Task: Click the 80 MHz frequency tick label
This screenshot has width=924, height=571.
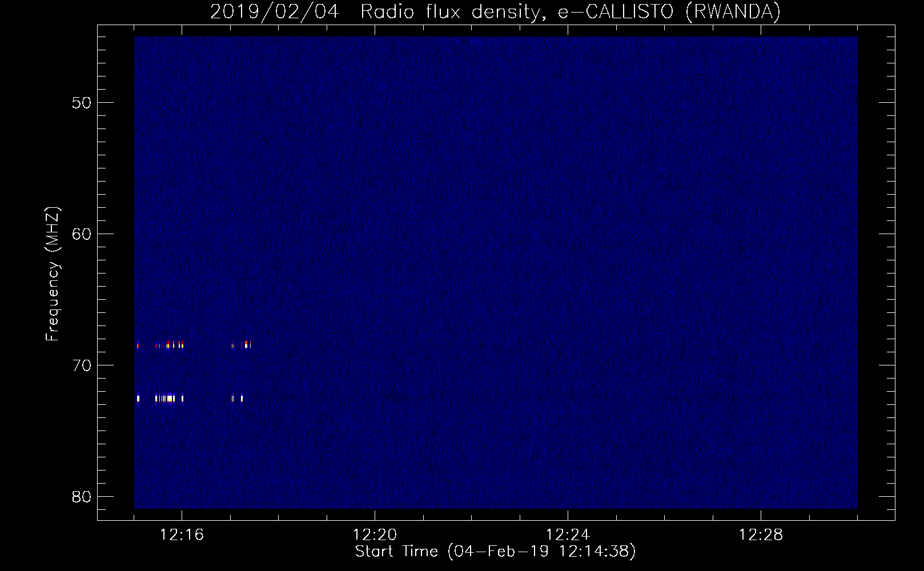Action: pyautogui.click(x=82, y=497)
